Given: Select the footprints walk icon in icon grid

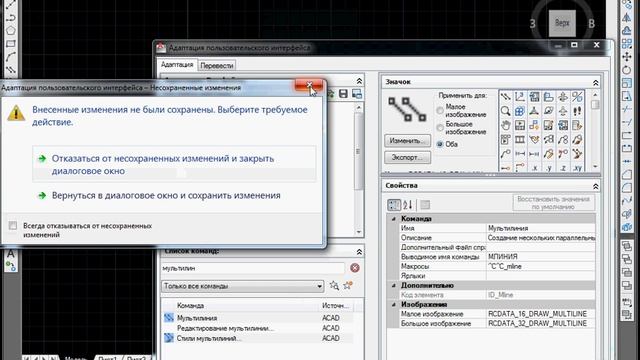Looking at the screenshot, I should pos(577,111).
